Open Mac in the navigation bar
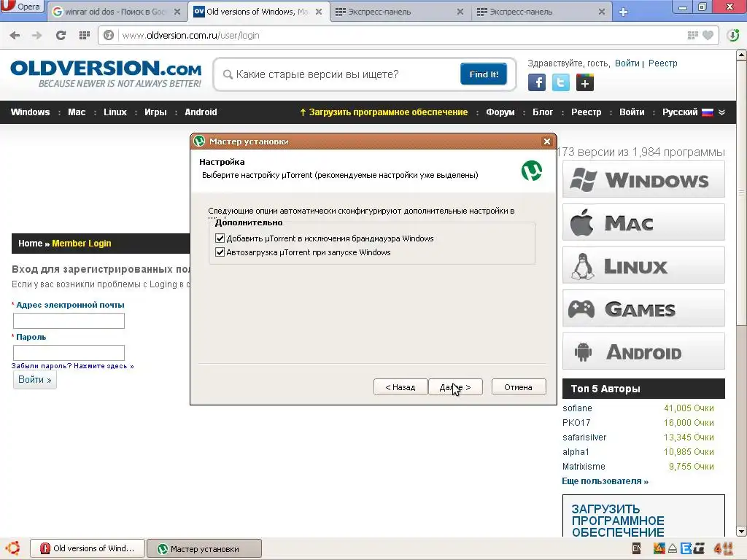Screen dimensions: 747x560 [77, 112]
